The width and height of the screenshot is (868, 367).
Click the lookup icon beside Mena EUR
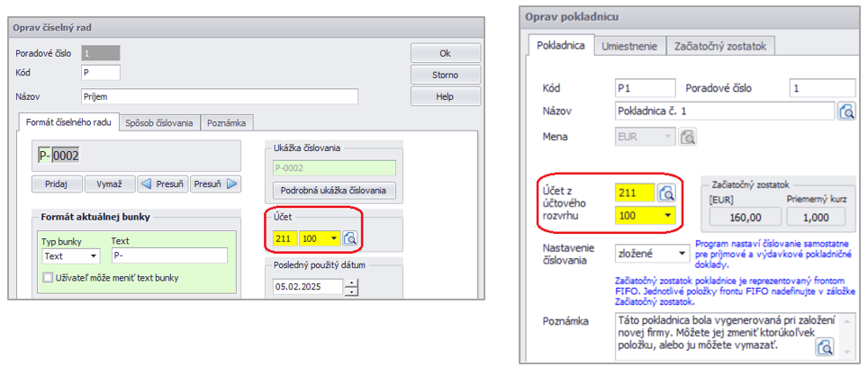pyautogui.click(x=687, y=137)
